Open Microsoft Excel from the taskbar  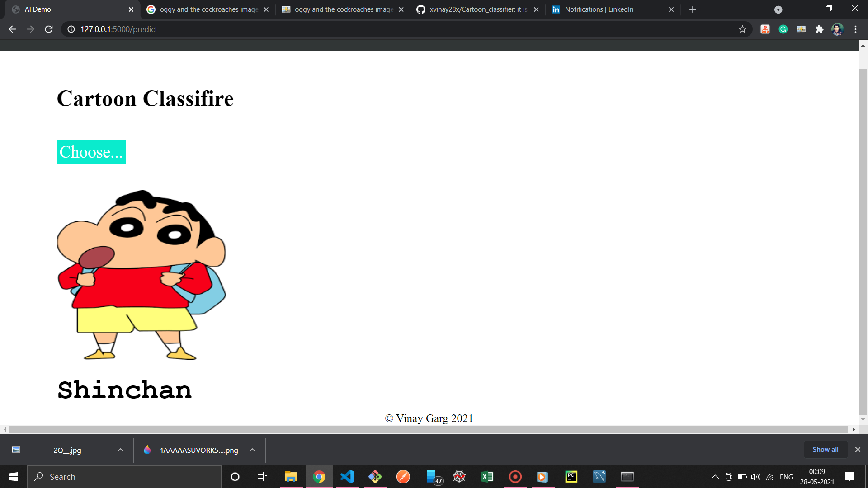[x=487, y=476]
